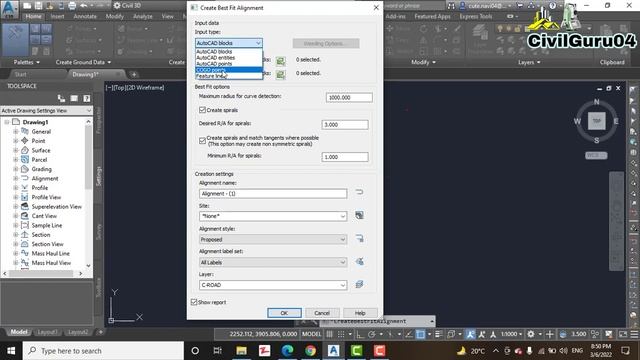Click the edit style icon beside Alignment style
This screenshot has width=640, height=360.
(359, 238)
